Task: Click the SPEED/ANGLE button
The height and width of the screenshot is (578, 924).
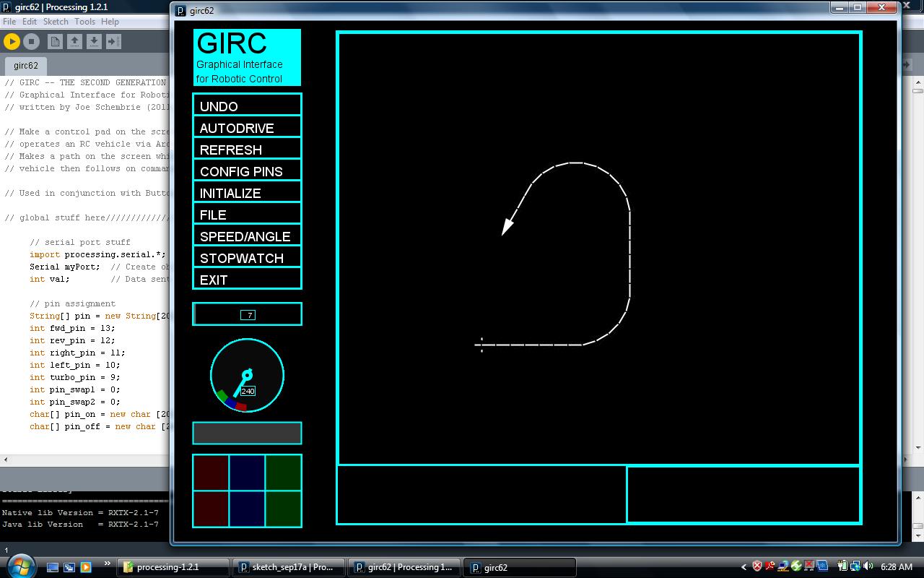Action: (x=247, y=236)
